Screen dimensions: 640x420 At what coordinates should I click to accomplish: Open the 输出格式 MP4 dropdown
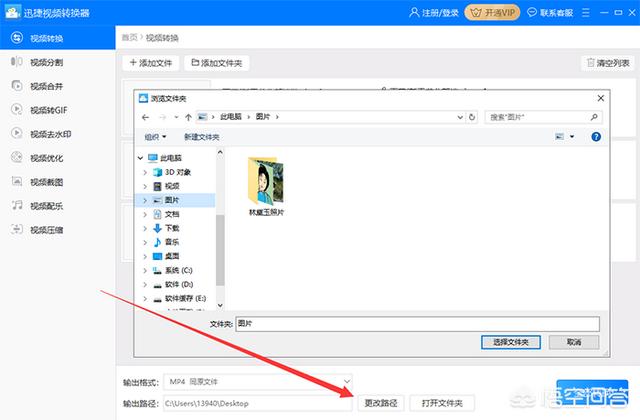tap(258, 382)
